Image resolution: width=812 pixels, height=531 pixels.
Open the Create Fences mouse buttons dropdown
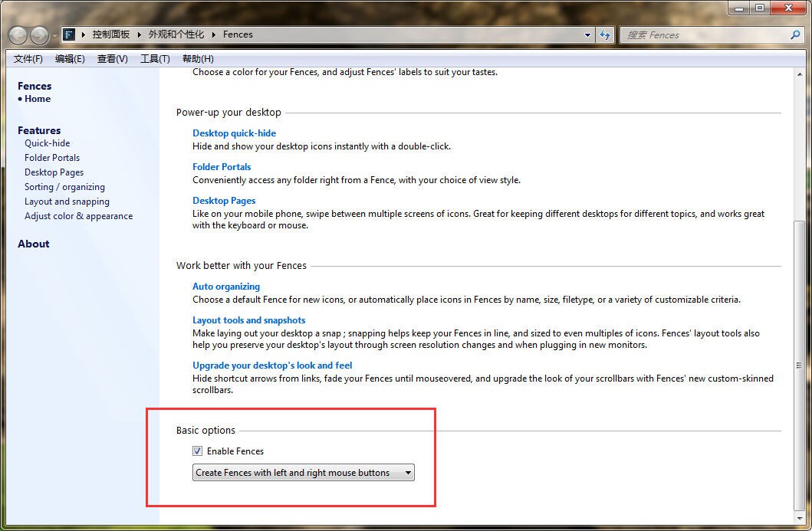(304, 473)
